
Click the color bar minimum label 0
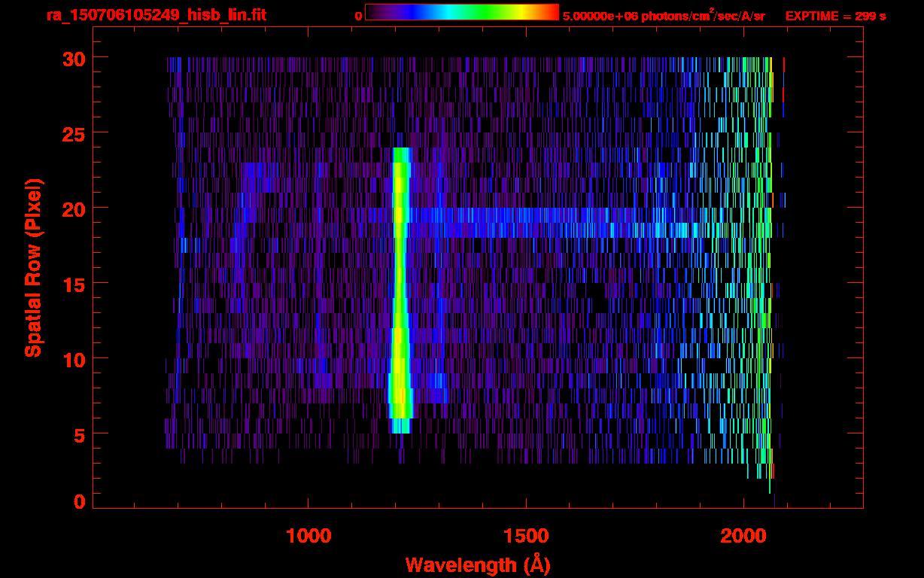click(x=358, y=16)
